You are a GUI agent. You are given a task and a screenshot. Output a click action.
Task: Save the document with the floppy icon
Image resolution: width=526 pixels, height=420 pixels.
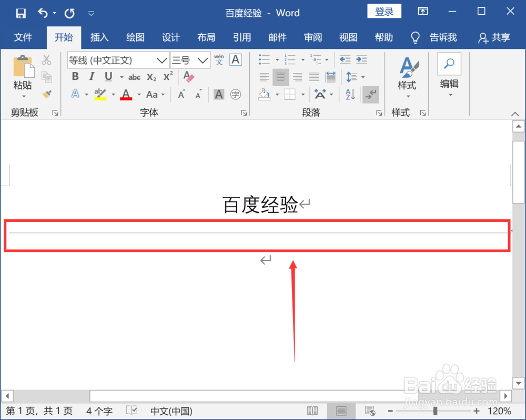click(x=21, y=14)
